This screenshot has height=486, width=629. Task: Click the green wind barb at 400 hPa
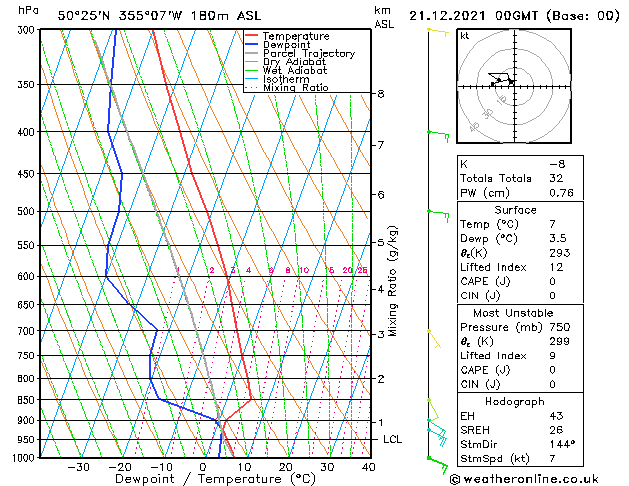click(x=438, y=136)
